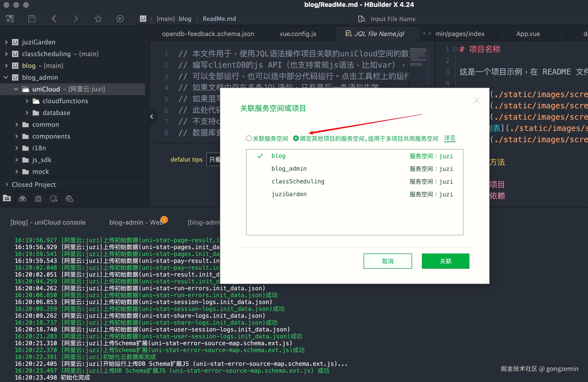Open the [blog] - uniCloud console tab

[48, 222]
